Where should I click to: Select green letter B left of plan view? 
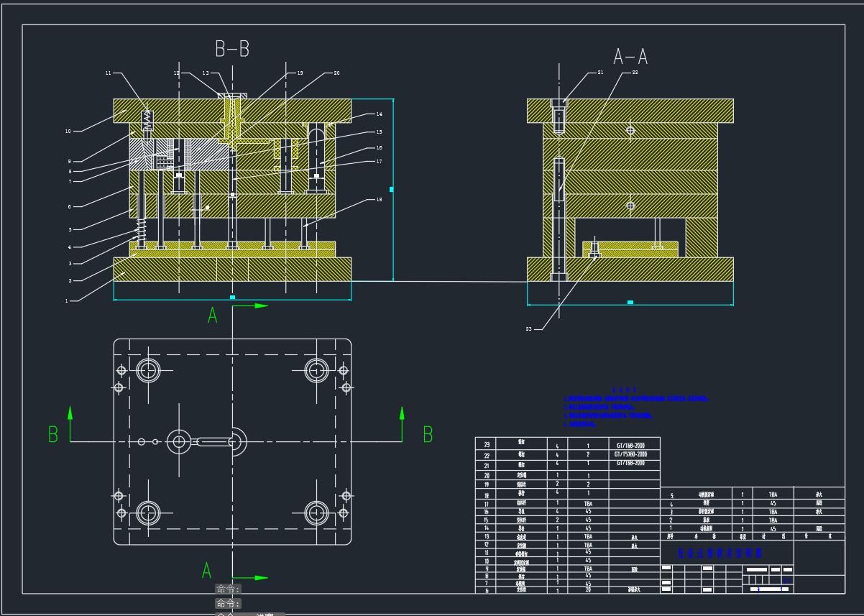click(52, 434)
